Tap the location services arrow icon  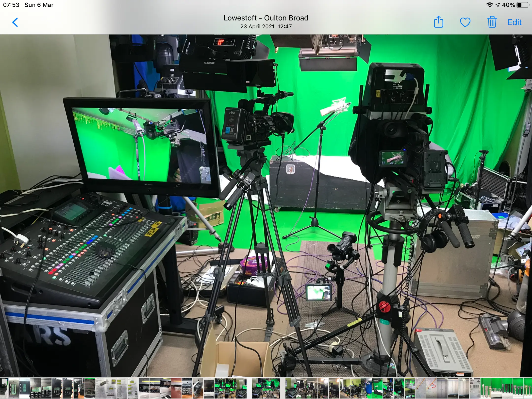[x=498, y=5]
